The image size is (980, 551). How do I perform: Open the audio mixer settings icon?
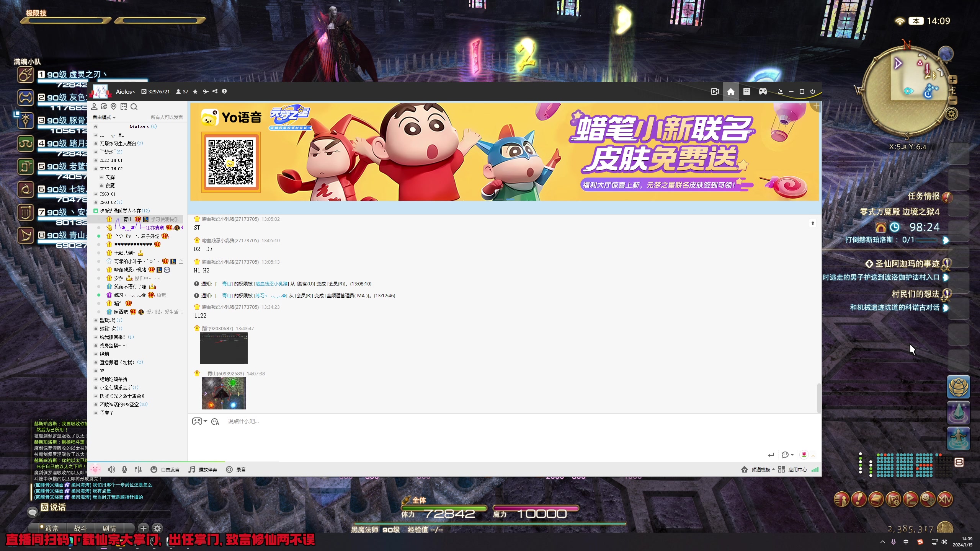[x=138, y=469]
